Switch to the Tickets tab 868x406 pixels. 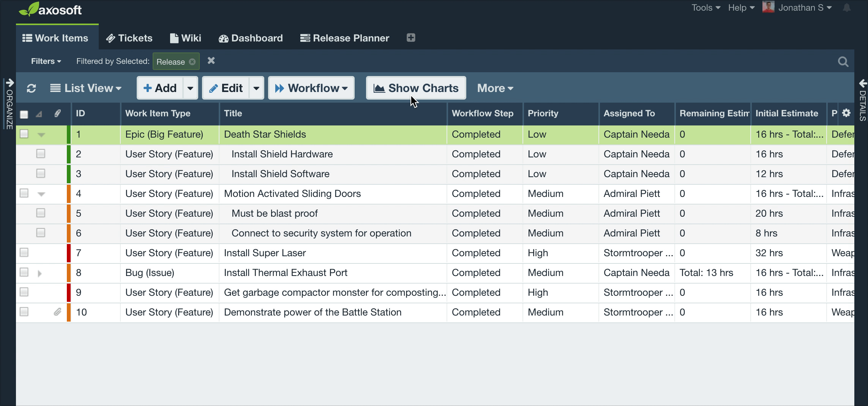[x=129, y=38]
